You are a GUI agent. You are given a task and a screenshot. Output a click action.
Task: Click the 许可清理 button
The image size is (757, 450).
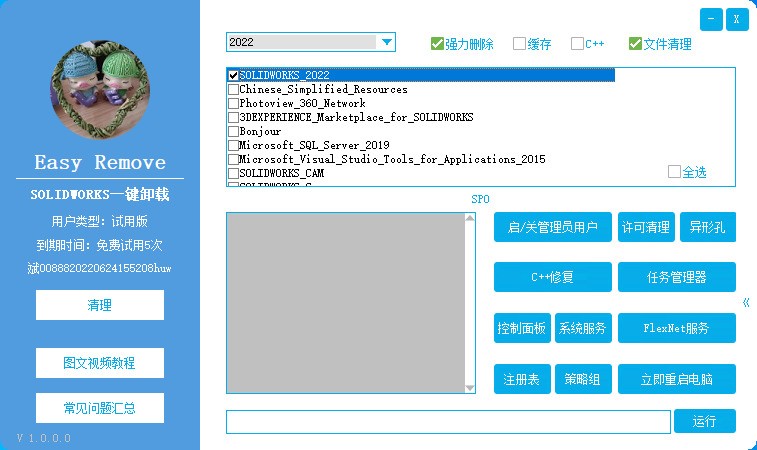coord(646,227)
